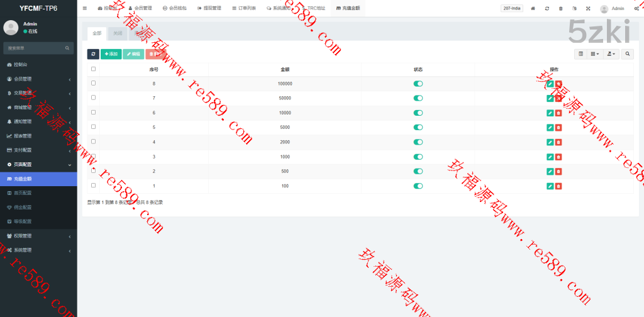Toggle the status switch for amount 100000
This screenshot has height=317, width=644.
(418, 84)
